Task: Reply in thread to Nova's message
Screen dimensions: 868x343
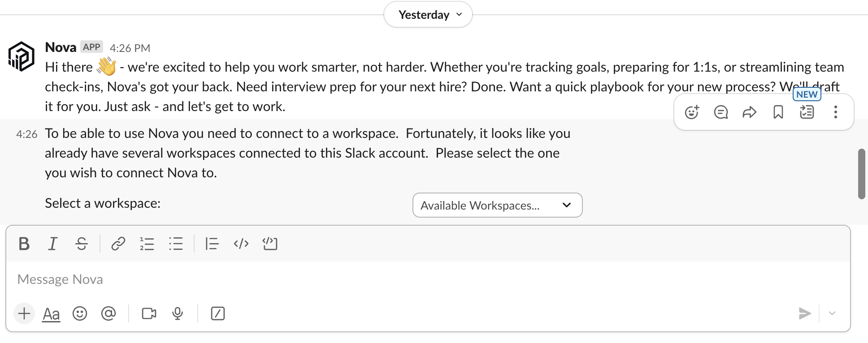Action: click(x=720, y=112)
